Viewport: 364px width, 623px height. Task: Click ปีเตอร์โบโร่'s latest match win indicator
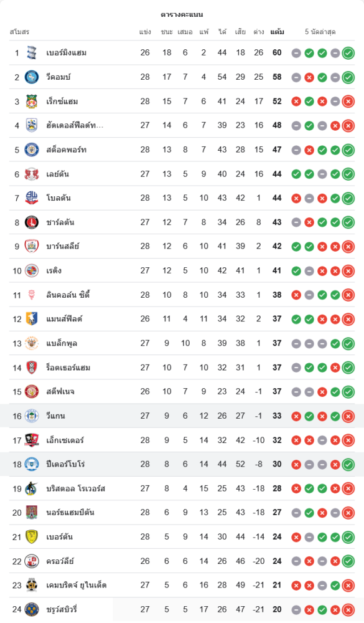(x=348, y=464)
